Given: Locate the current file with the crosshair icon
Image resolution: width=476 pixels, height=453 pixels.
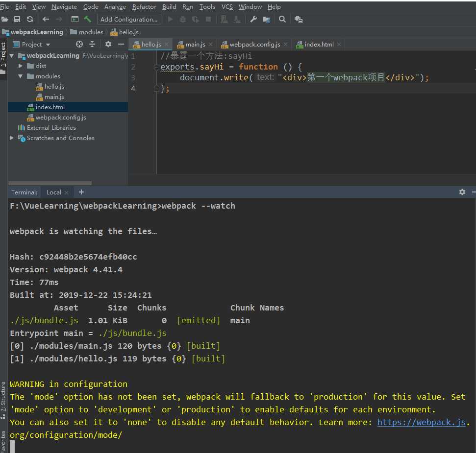Looking at the screenshot, I should 79,44.
